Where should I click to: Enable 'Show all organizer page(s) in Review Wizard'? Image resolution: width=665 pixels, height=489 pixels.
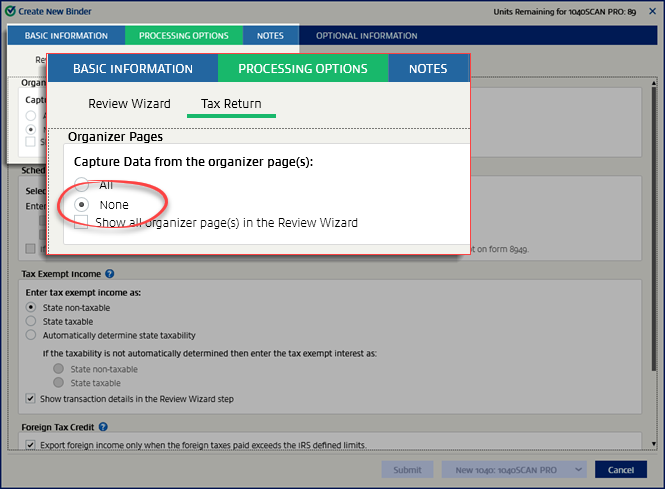click(82, 223)
